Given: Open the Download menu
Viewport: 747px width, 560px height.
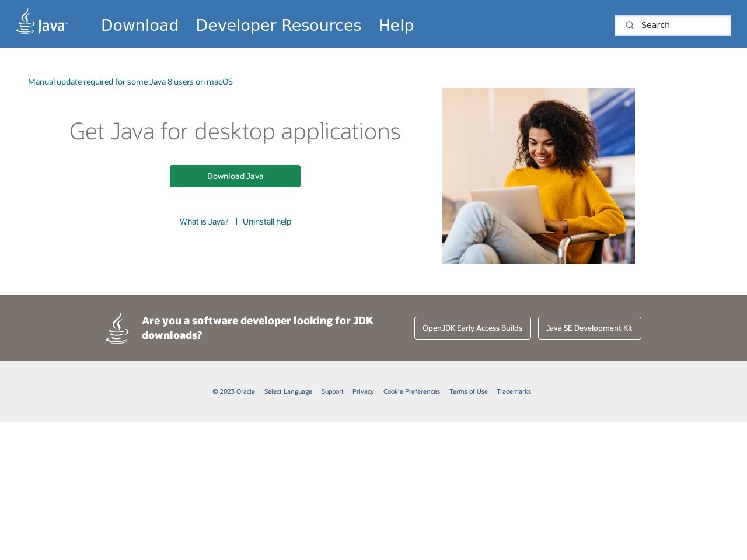Looking at the screenshot, I should point(139,26).
